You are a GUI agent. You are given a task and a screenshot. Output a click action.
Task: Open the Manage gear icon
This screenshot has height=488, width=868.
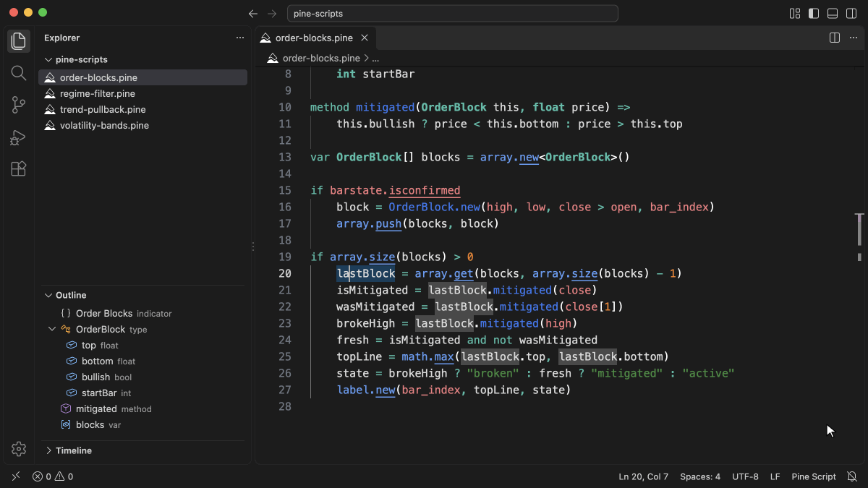click(x=19, y=449)
